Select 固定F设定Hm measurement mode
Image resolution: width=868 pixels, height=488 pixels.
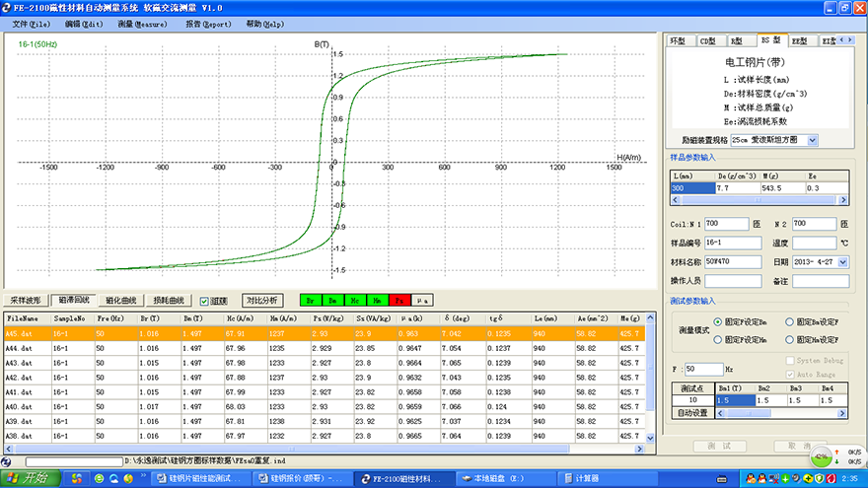pos(718,340)
